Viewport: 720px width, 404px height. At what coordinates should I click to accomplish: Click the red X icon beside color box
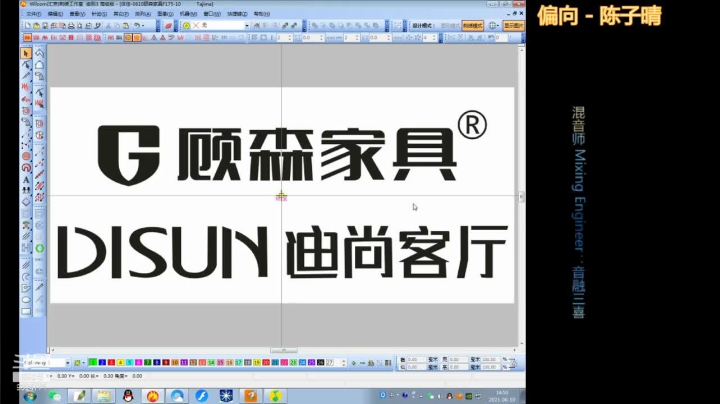[x=196, y=26]
